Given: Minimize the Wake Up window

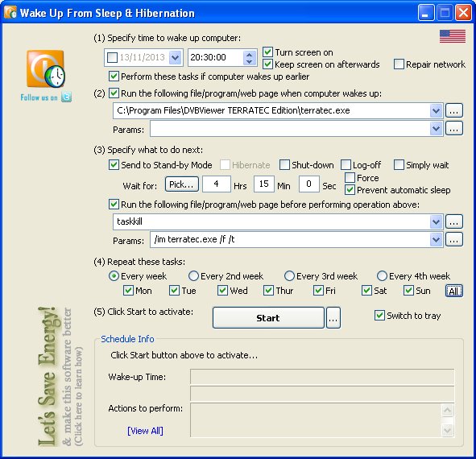Looking at the screenshot, I should (x=426, y=13).
